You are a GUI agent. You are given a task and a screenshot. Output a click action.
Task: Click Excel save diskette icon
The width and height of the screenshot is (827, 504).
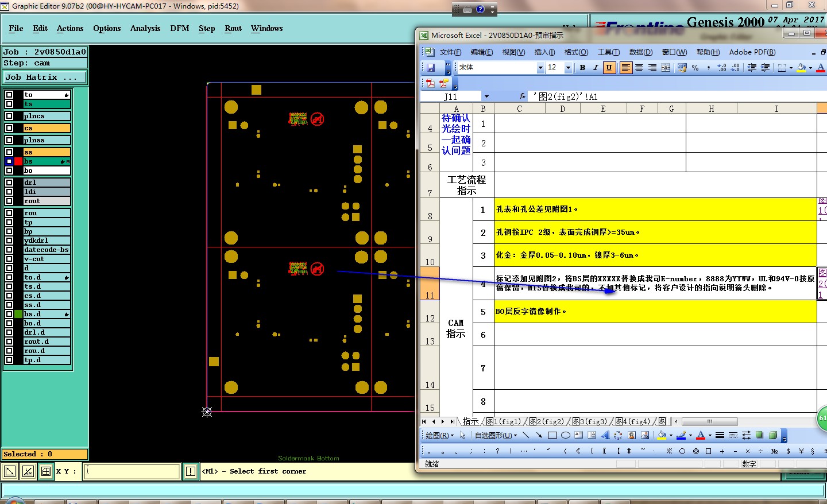point(431,68)
